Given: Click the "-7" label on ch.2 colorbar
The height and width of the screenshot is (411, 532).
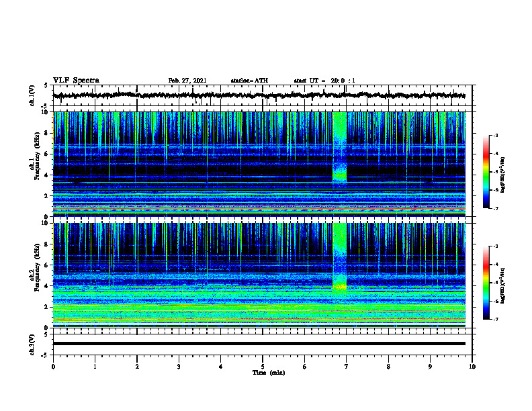Looking at the screenshot, I should tap(495, 320).
